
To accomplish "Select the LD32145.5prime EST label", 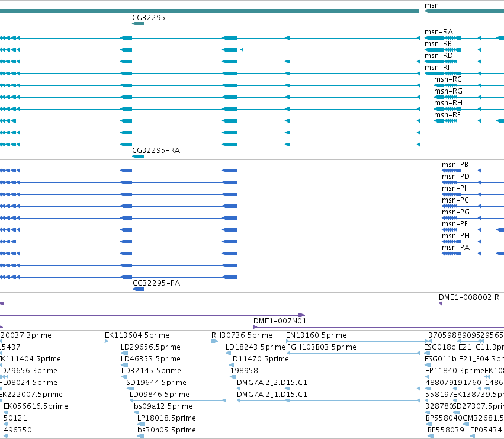I will click(x=151, y=371).
